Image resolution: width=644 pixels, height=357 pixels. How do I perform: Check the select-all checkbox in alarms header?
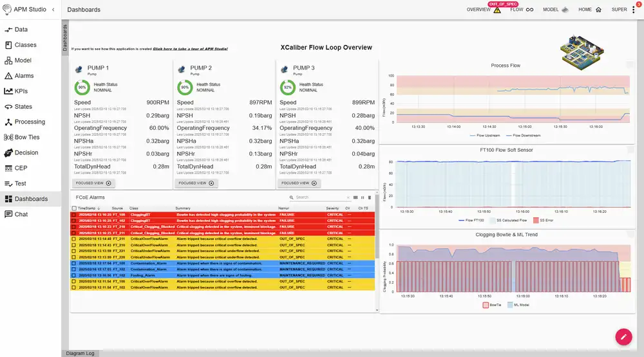point(74,208)
